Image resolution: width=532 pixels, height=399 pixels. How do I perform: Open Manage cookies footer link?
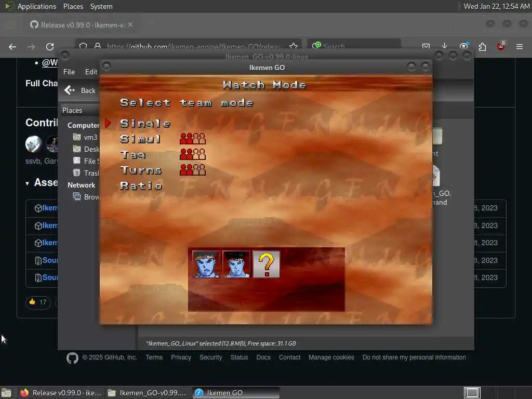(331, 357)
